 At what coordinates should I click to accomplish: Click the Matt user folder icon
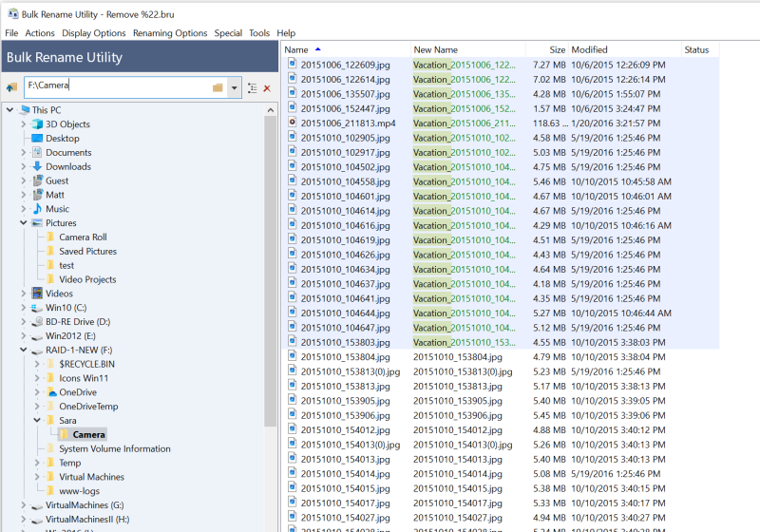(x=37, y=195)
